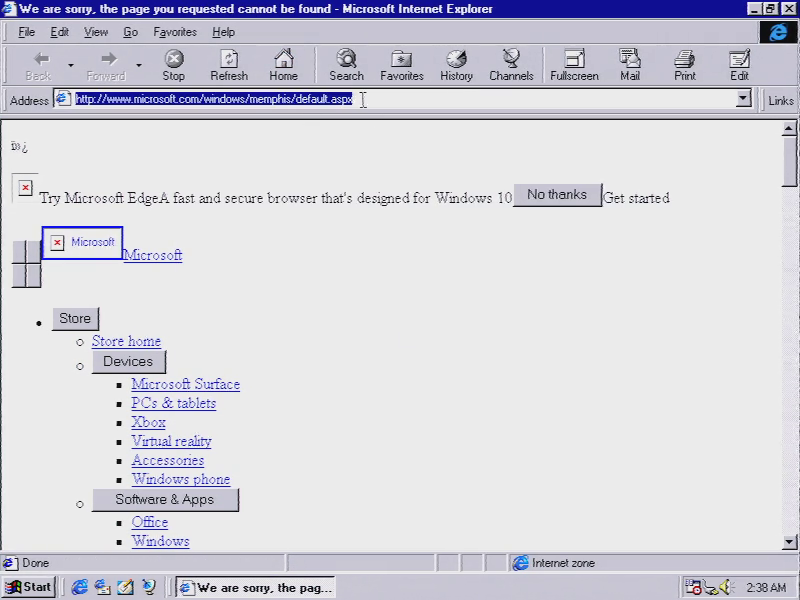The height and width of the screenshot is (600, 800).
Task: Open the Favorites toolbar panel
Action: (x=402, y=65)
